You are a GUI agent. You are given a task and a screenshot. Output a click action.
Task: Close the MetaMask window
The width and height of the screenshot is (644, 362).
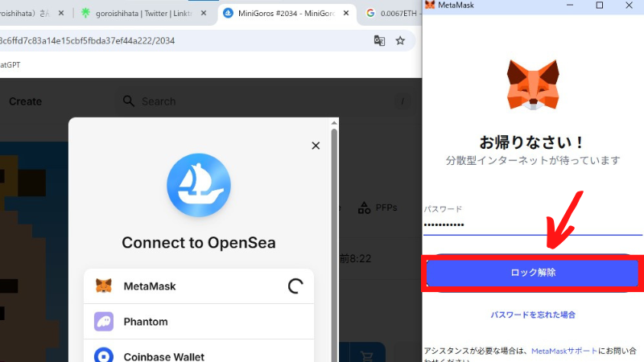coord(629,5)
